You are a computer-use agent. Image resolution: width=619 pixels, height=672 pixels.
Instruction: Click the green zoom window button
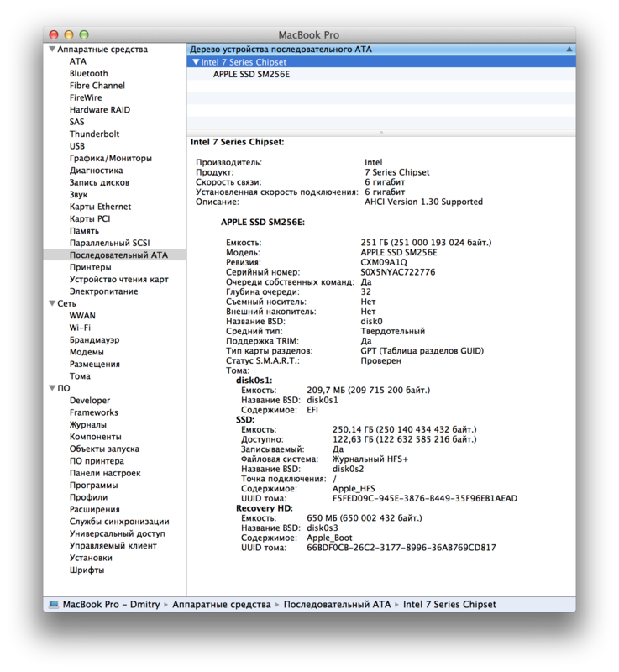(84, 34)
